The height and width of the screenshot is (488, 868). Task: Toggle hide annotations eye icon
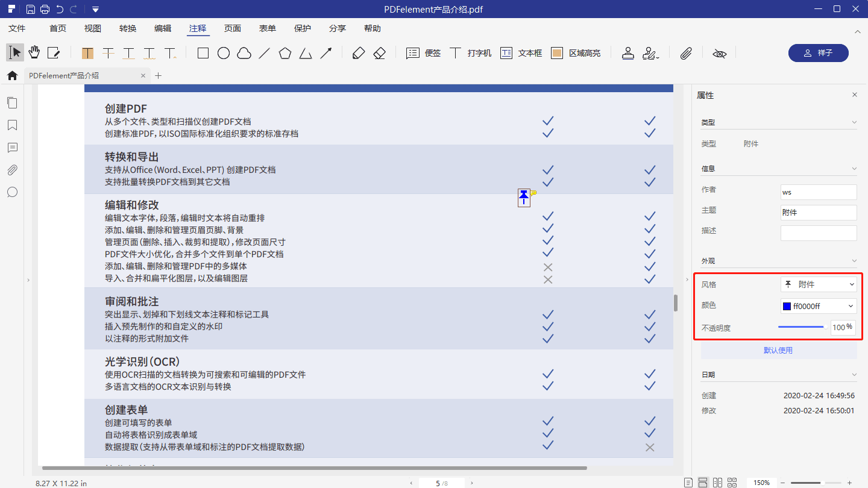point(719,53)
